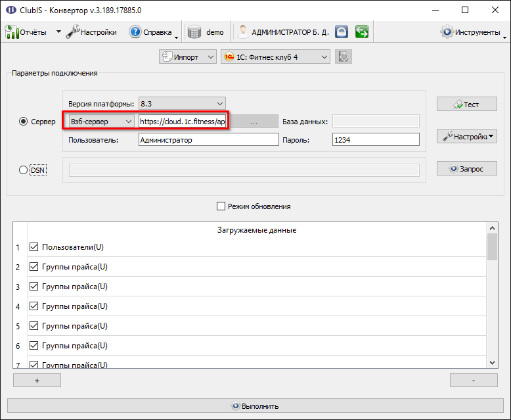Expand the Версия платформы 8.3 dropdown
511x420 pixels.
[182, 104]
